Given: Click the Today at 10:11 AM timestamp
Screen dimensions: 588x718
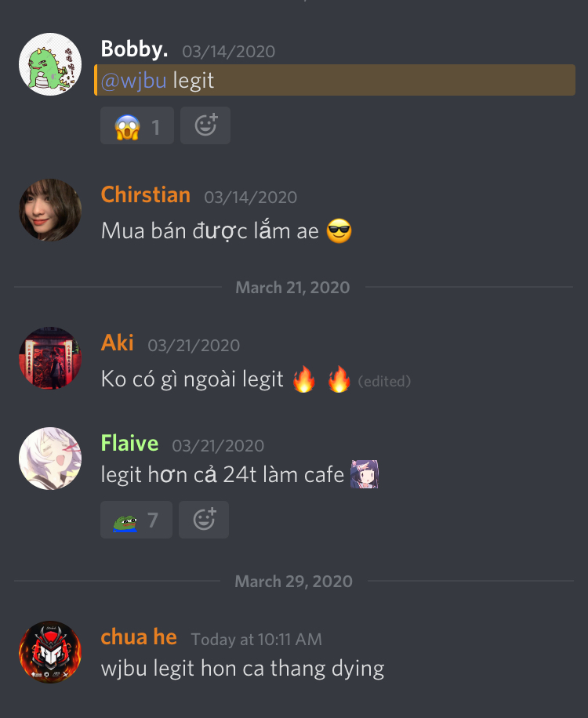Looking at the screenshot, I should (x=256, y=640).
